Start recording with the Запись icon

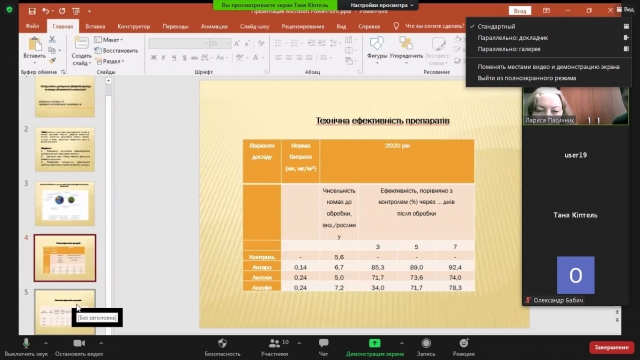click(426, 343)
